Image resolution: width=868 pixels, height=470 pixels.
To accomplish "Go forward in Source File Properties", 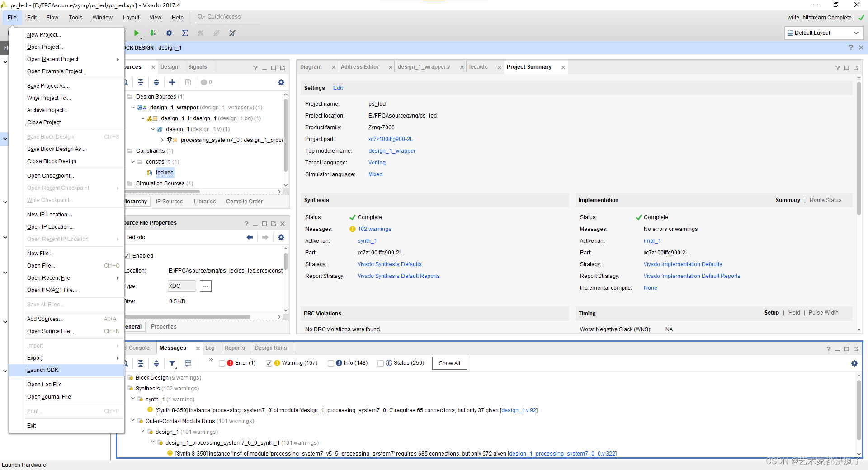I will 265,237.
